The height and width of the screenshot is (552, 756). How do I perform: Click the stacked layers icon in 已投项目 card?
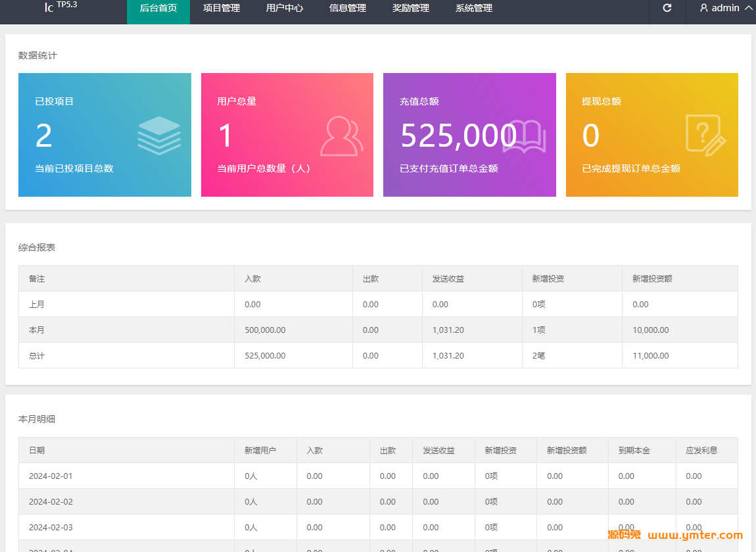coord(159,136)
